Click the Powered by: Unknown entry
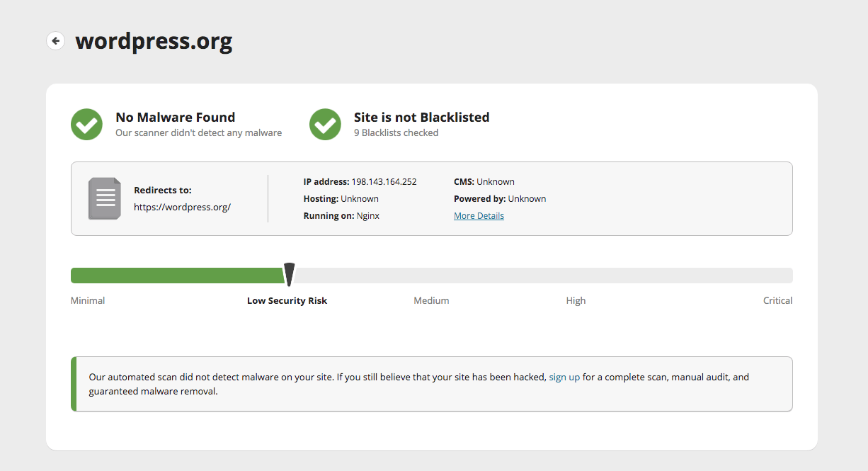The height and width of the screenshot is (471, 868). click(x=500, y=199)
